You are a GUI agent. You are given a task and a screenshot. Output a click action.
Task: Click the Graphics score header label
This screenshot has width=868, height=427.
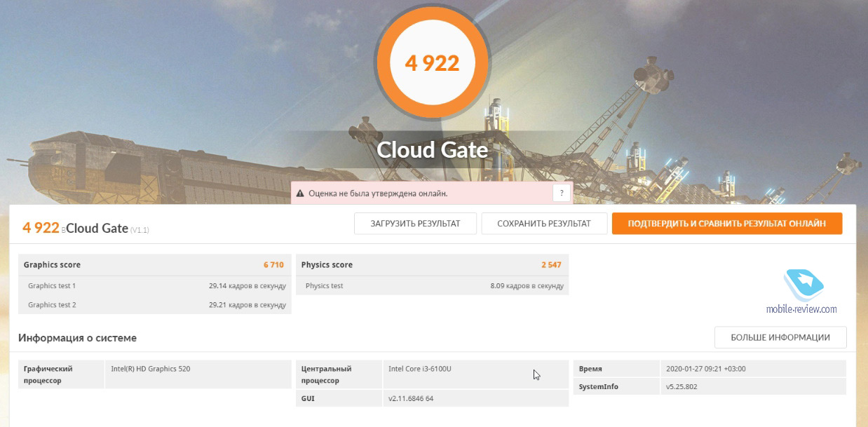tap(52, 265)
